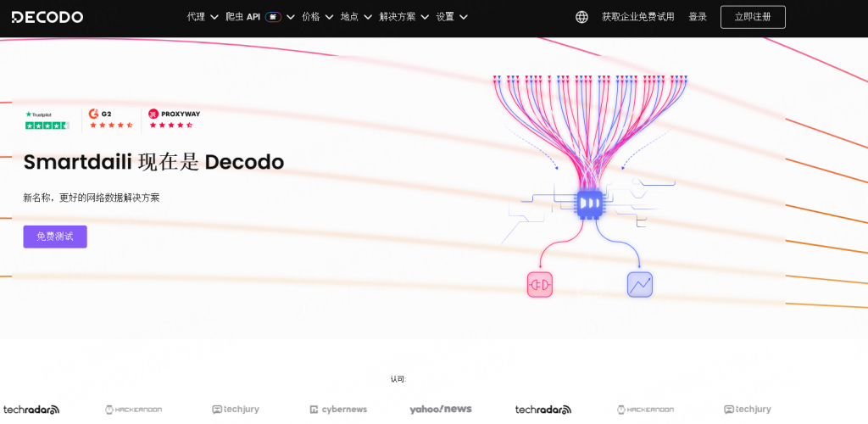Click the heading Smartdaili 现在是 Decodo

[x=153, y=162]
